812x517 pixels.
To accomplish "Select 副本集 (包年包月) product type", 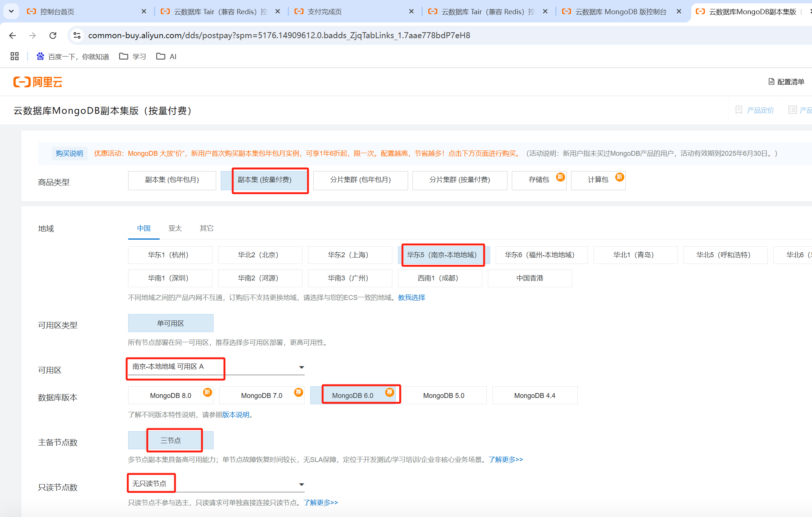I will click(172, 180).
